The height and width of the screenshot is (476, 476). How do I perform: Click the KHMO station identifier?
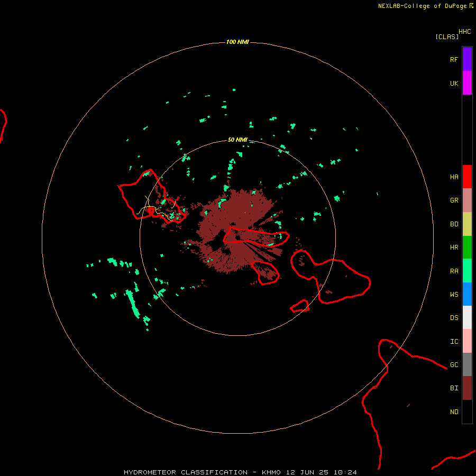(x=271, y=472)
